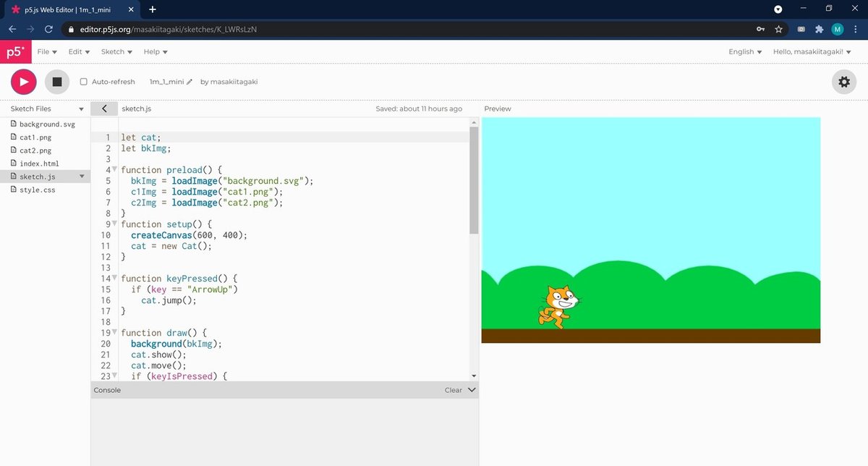Clear the console output
The width and height of the screenshot is (868, 466).
[454, 390]
